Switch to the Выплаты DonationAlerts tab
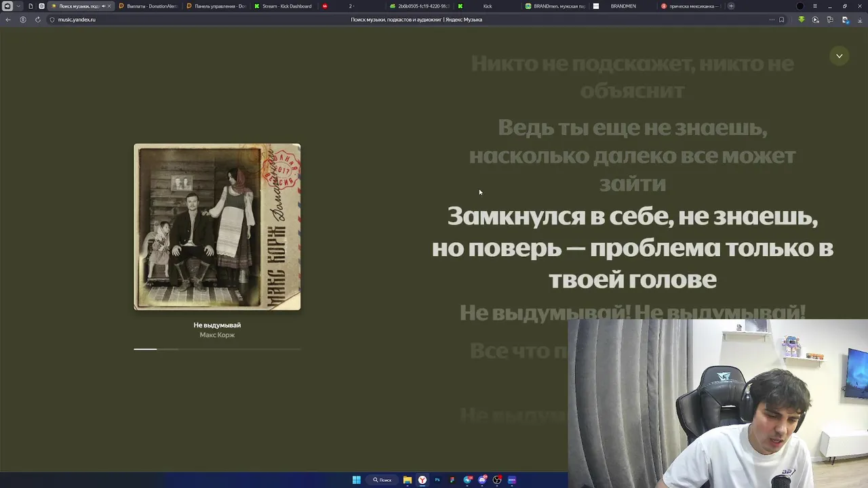 point(148,6)
